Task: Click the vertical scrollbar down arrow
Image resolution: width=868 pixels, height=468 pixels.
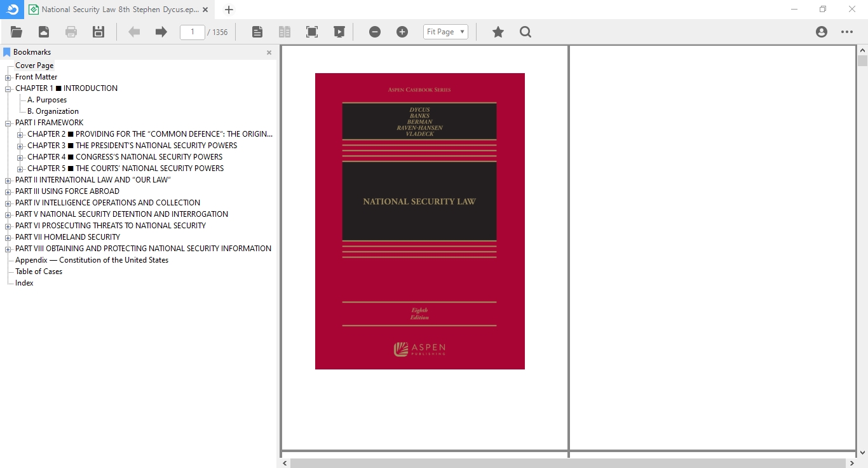Action: coord(862,453)
